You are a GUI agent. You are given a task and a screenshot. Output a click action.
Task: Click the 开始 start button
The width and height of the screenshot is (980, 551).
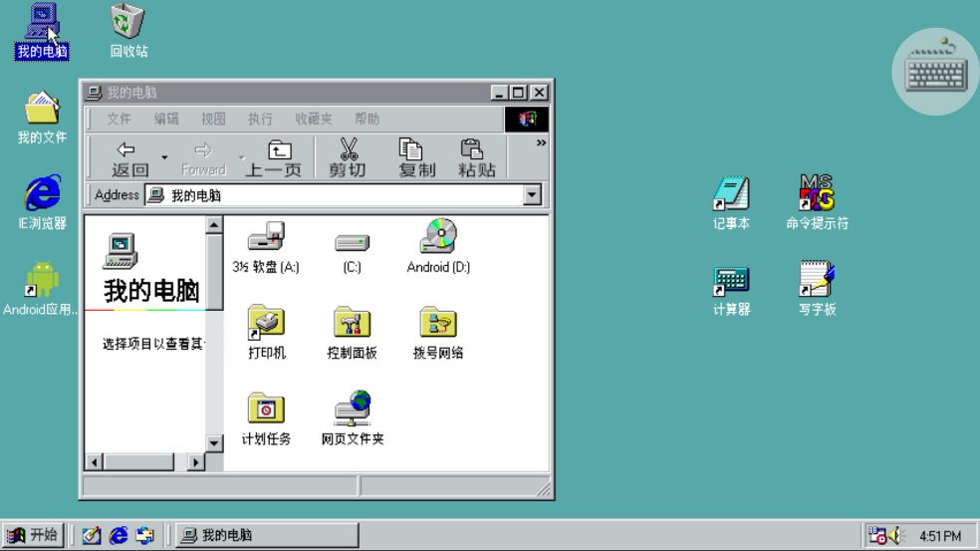pos(33,535)
